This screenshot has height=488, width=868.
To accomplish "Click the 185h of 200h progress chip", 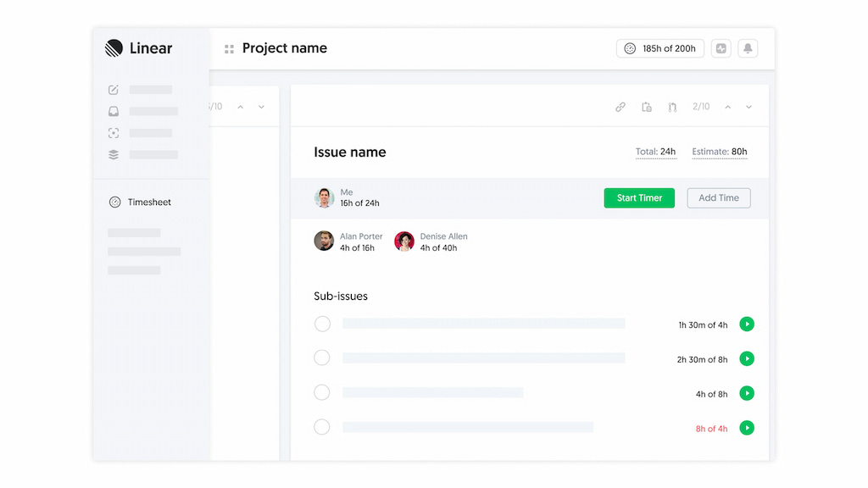I will point(659,48).
